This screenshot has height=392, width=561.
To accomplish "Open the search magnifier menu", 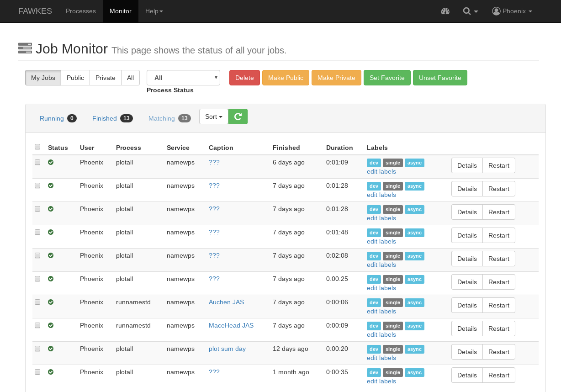I will 470,11.
